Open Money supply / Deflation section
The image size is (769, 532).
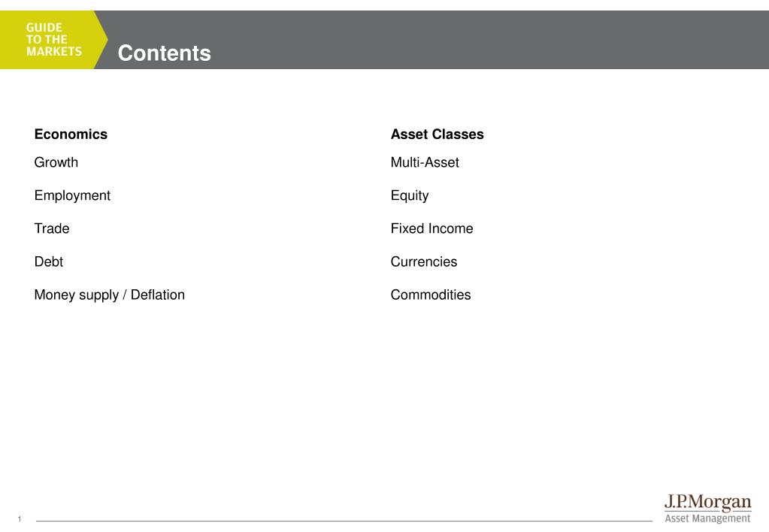coord(109,295)
